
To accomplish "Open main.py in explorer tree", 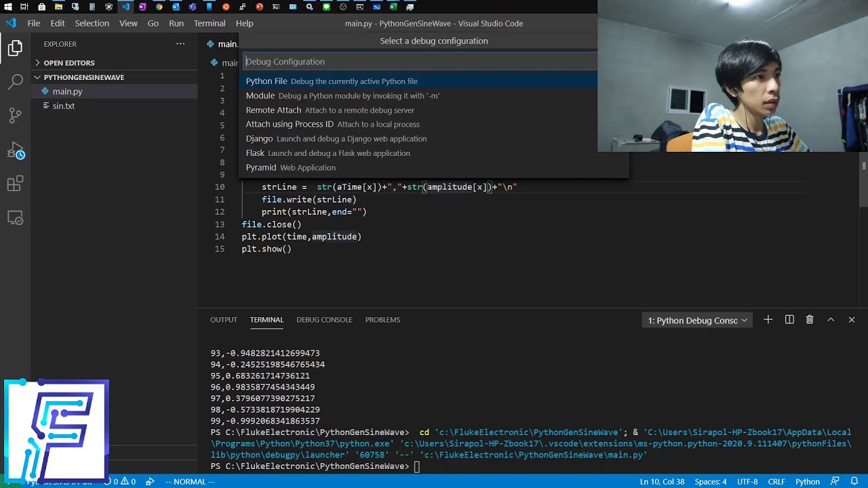I will 114,91.
